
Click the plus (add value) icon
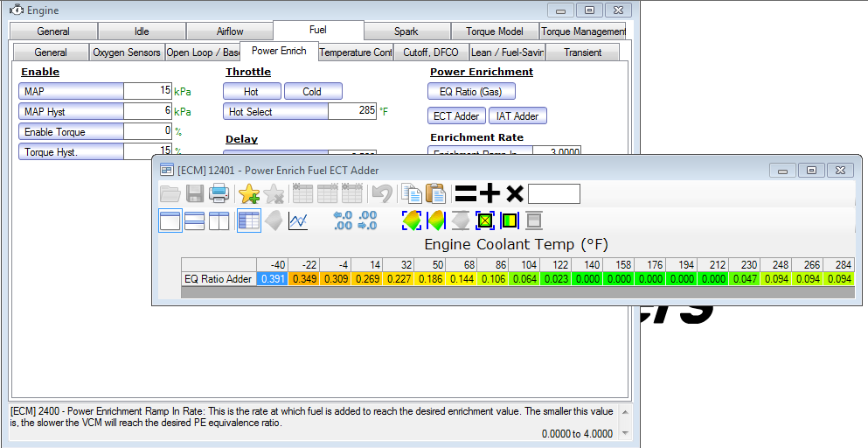pos(490,194)
